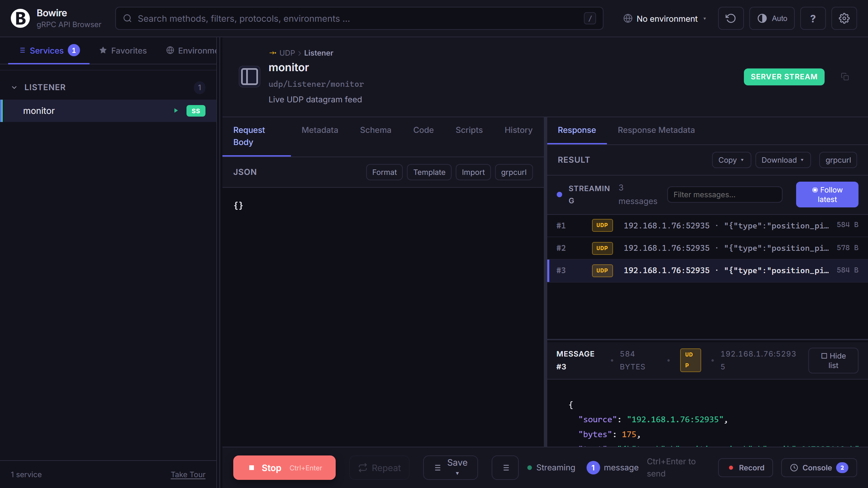868x488 pixels.
Task: Copy the method path using copy icon
Action: 845,77
